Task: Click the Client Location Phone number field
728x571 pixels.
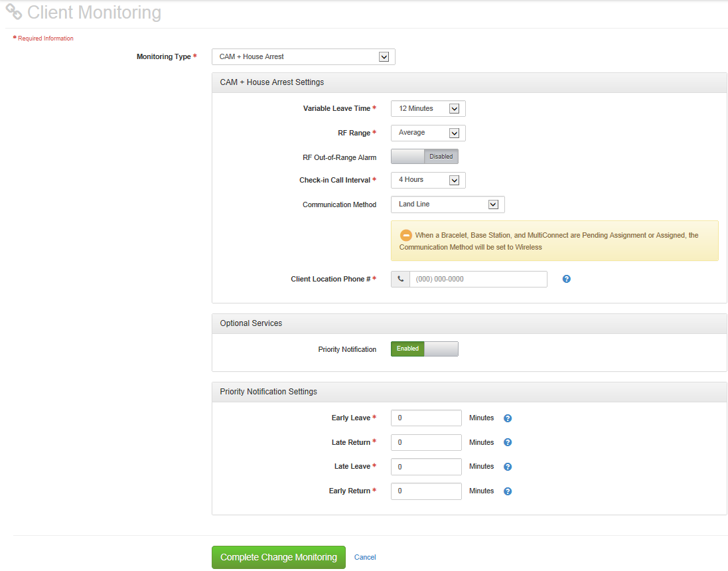Action: pyautogui.click(x=478, y=279)
